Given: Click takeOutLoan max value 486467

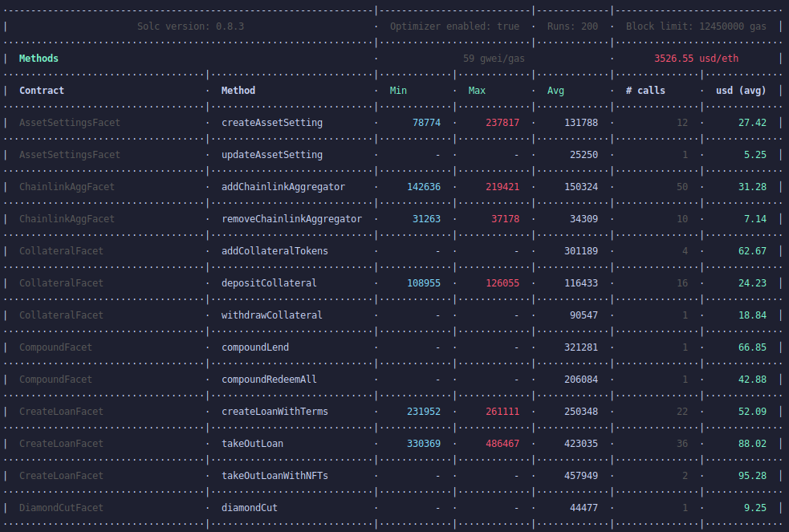Looking at the screenshot, I should click(502, 444).
